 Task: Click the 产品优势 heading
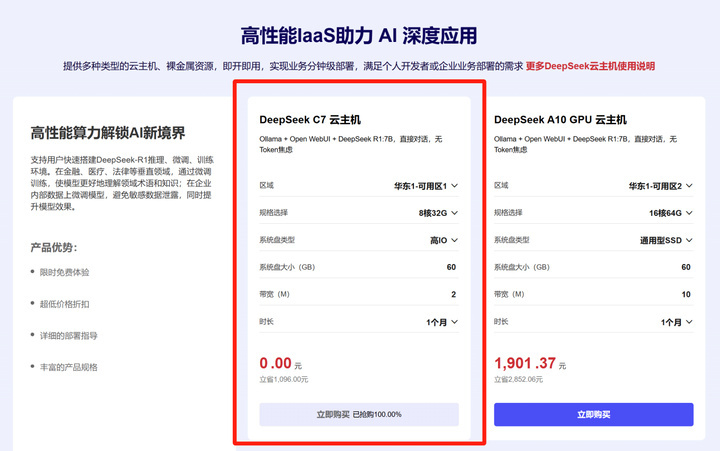(54, 248)
